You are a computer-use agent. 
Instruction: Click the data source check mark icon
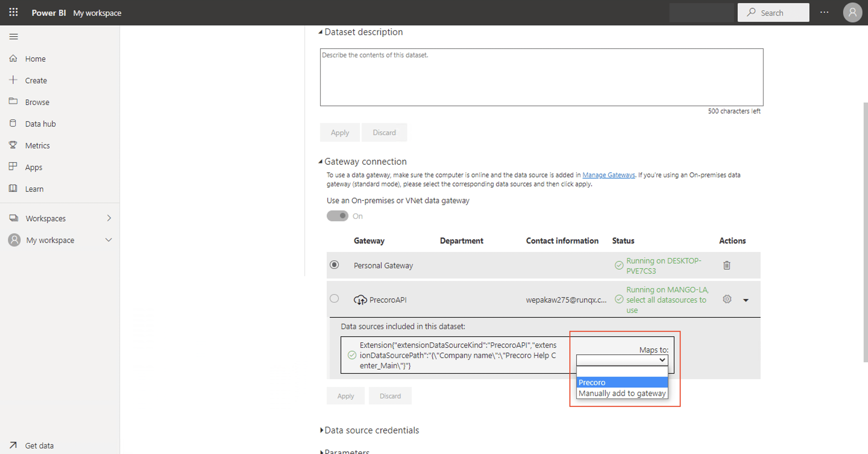pos(352,355)
